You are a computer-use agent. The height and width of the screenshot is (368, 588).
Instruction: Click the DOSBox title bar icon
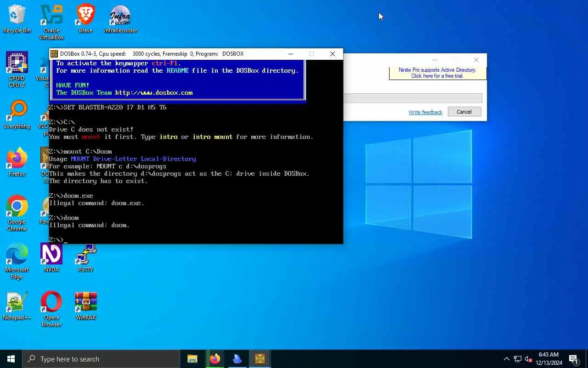pos(54,54)
